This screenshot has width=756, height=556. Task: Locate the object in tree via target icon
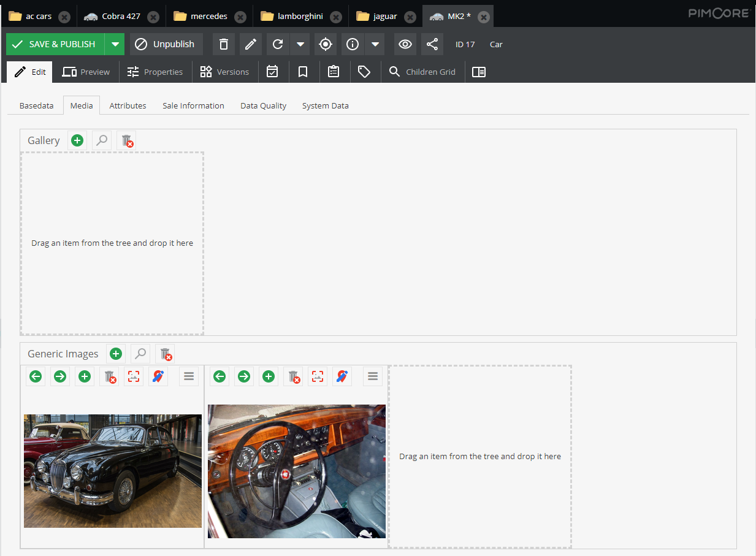326,44
